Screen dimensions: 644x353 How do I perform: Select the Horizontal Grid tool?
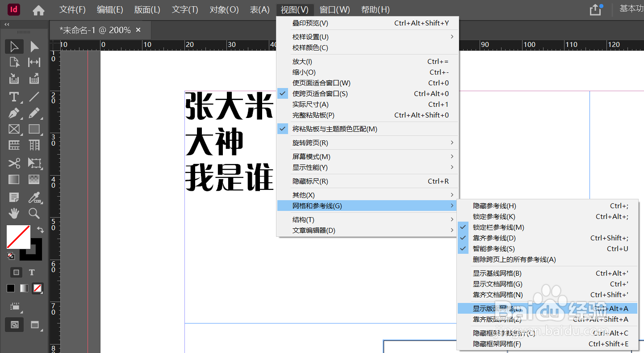pos(14,145)
